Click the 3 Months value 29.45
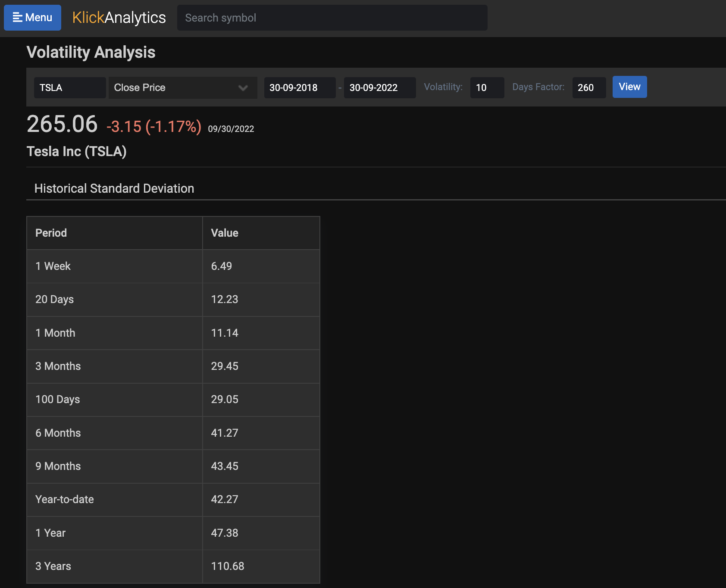 click(225, 366)
